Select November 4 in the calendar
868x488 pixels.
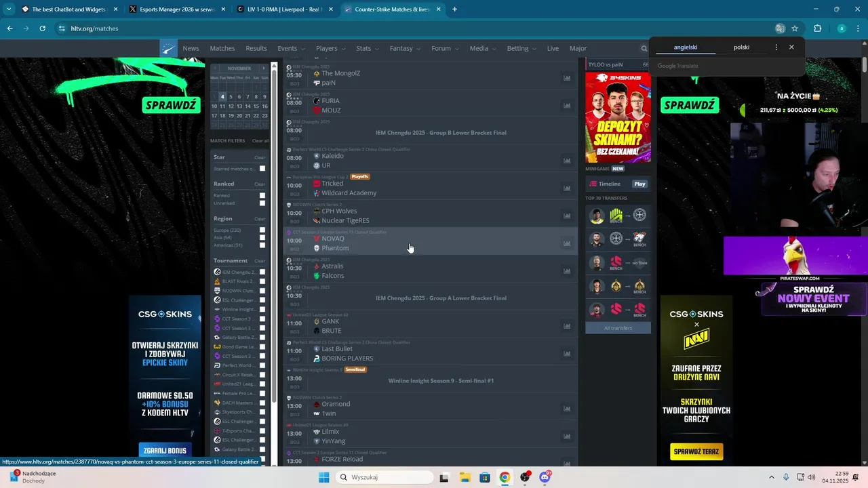222,96
